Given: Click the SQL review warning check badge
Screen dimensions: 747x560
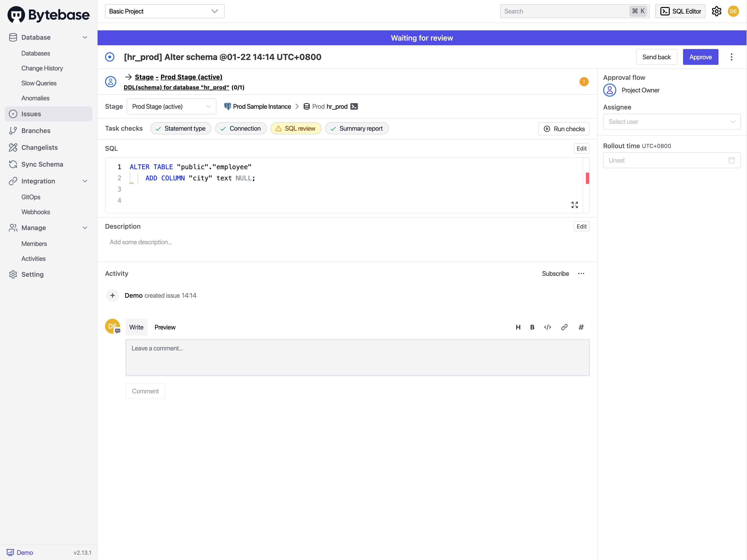Looking at the screenshot, I should 296,129.
